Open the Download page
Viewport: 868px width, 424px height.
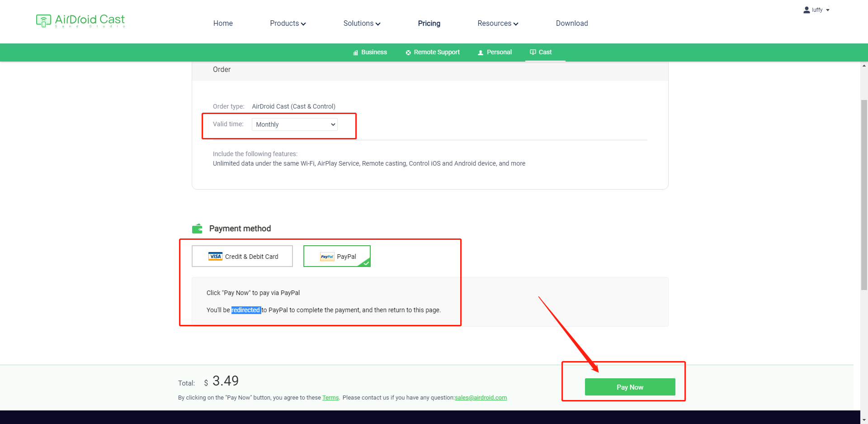tap(572, 24)
